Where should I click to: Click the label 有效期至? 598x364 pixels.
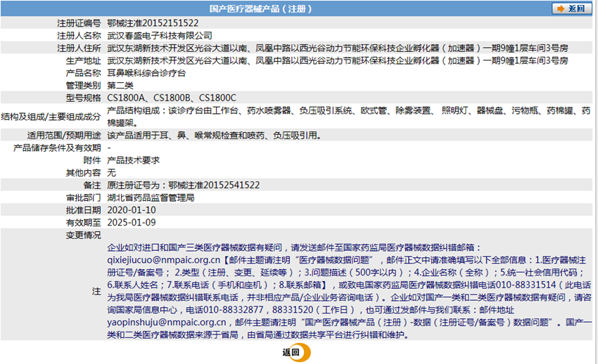[x=83, y=223]
